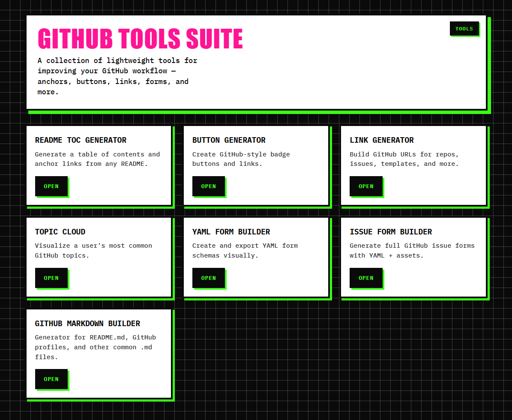
Task: Select the YAML FORM BUILDER card title
Action: [231, 232]
